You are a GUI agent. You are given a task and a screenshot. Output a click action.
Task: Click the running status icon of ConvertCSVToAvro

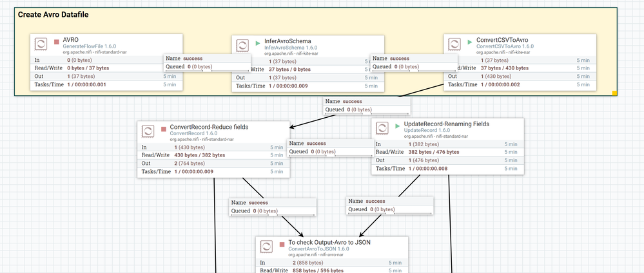[470, 42]
